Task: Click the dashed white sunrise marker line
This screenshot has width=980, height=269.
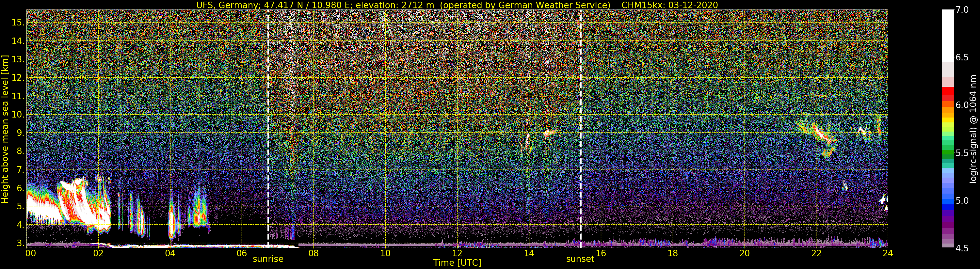Action: 268,129
